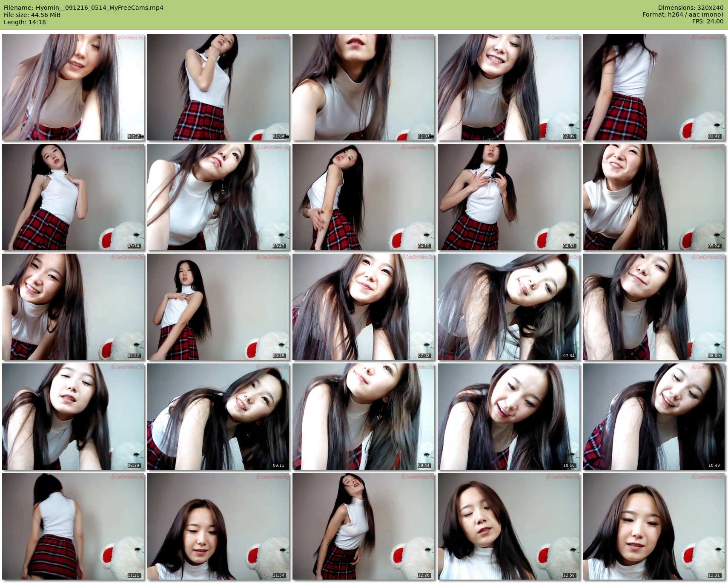Select the frame at 01:04
The width and height of the screenshot is (728, 583).
218,87
